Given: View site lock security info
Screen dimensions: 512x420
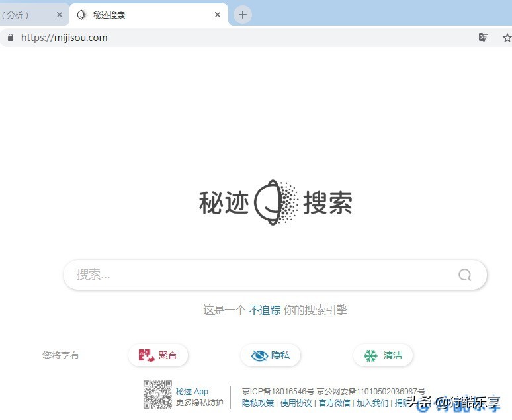Looking at the screenshot, I should click(x=11, y=38).
